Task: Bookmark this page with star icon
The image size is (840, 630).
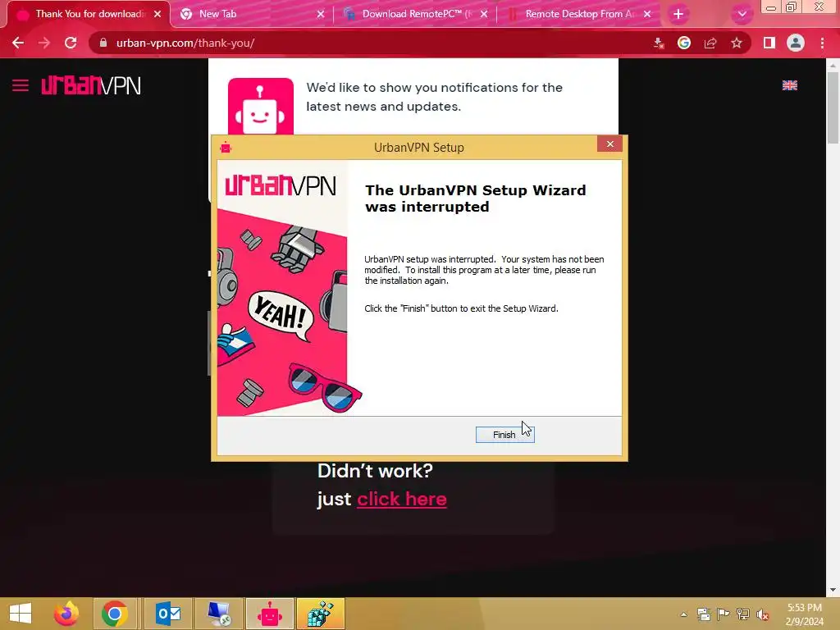Action: pos(737,43)
